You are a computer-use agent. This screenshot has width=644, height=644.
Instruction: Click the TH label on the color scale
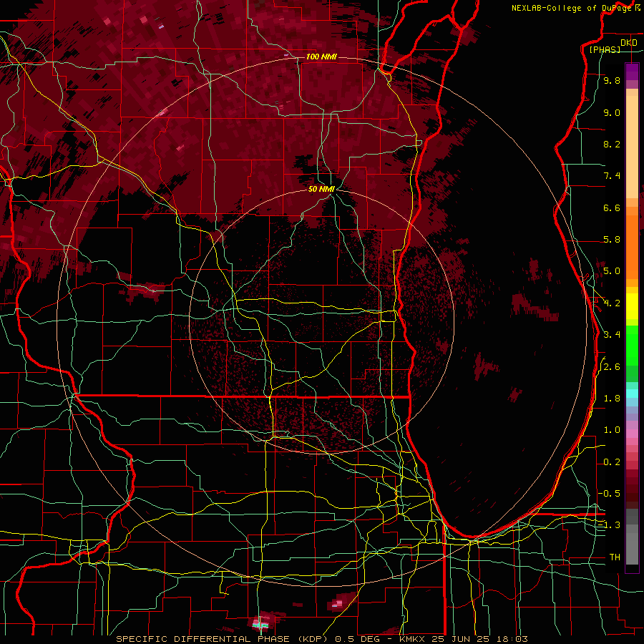coord(615,557)
